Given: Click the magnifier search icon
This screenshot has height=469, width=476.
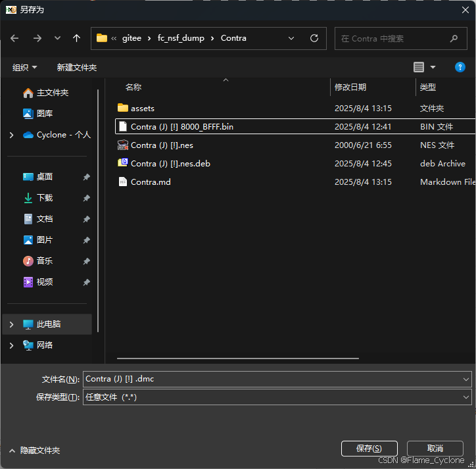Looking at the screenshot, I should pyautogui.click(x=454, y=39).
